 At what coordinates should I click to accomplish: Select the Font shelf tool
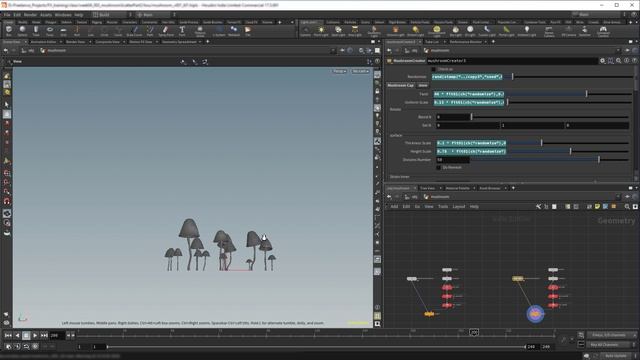coord(182,31)
